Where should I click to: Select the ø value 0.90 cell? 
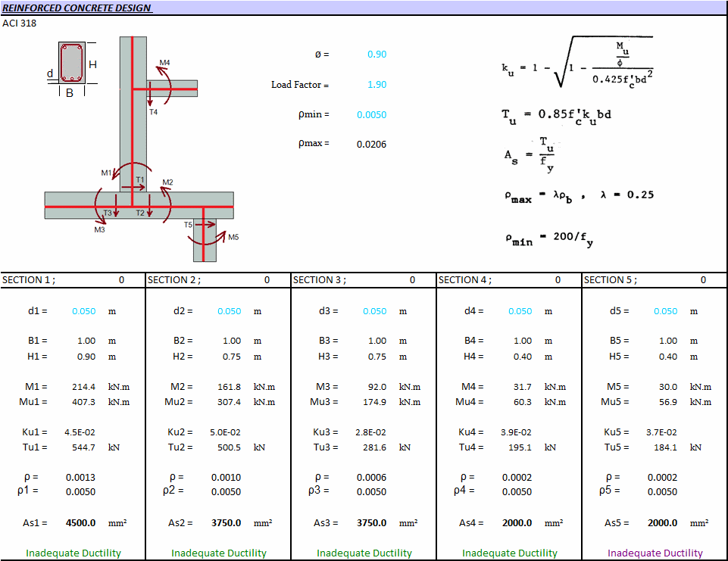[x=376, y=55]
